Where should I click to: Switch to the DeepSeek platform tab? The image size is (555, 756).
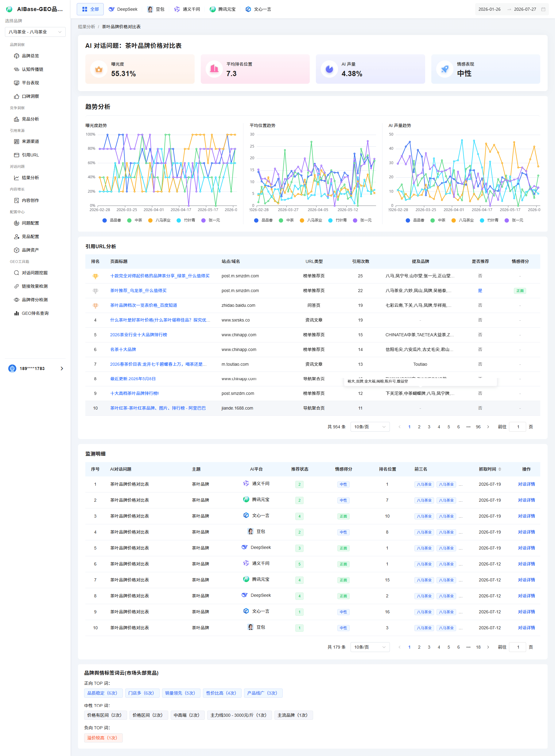(123, 9)
